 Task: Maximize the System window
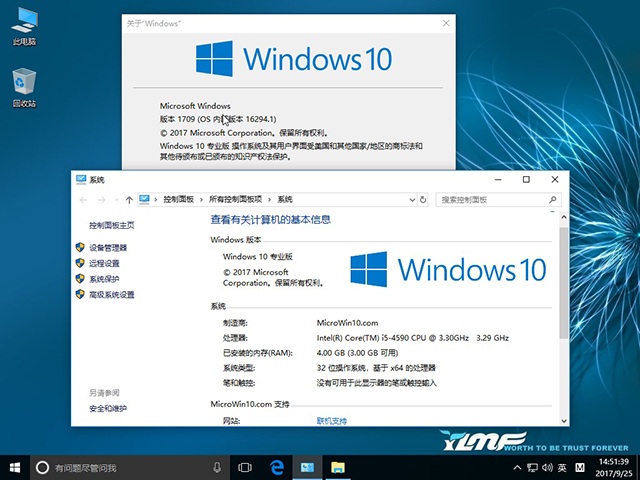526,180
